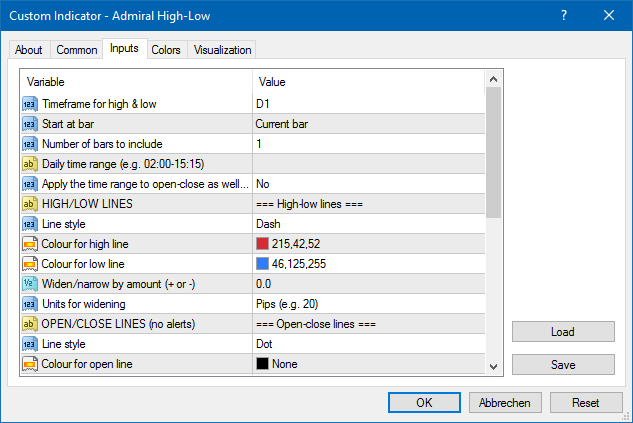Open the Current bar value dropdown
The height and width of the screenshot is (423, 633).
click(369, 124)
